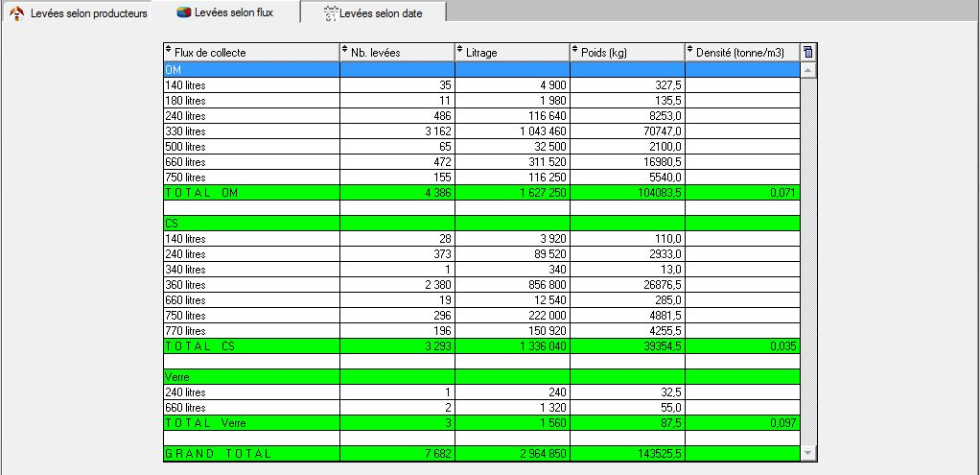This screenshot has height=475, width=980.
Task: Click sort arrows icon beside Litrage
Action: (x=460, y=52)
